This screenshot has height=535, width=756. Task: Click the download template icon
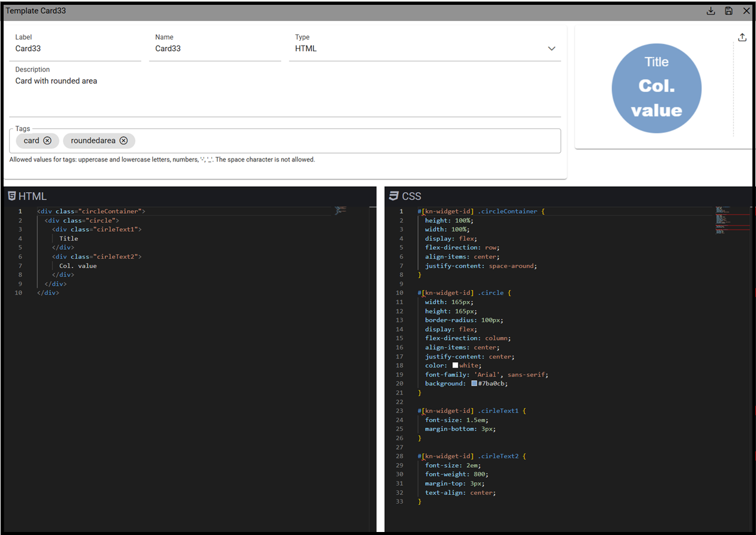point(711,11)
